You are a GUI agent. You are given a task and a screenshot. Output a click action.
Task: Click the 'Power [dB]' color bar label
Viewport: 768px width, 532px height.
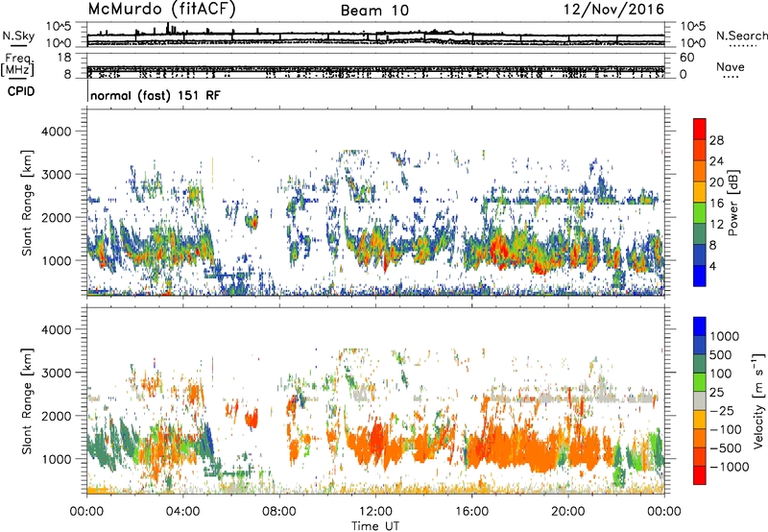coord(732,204)
